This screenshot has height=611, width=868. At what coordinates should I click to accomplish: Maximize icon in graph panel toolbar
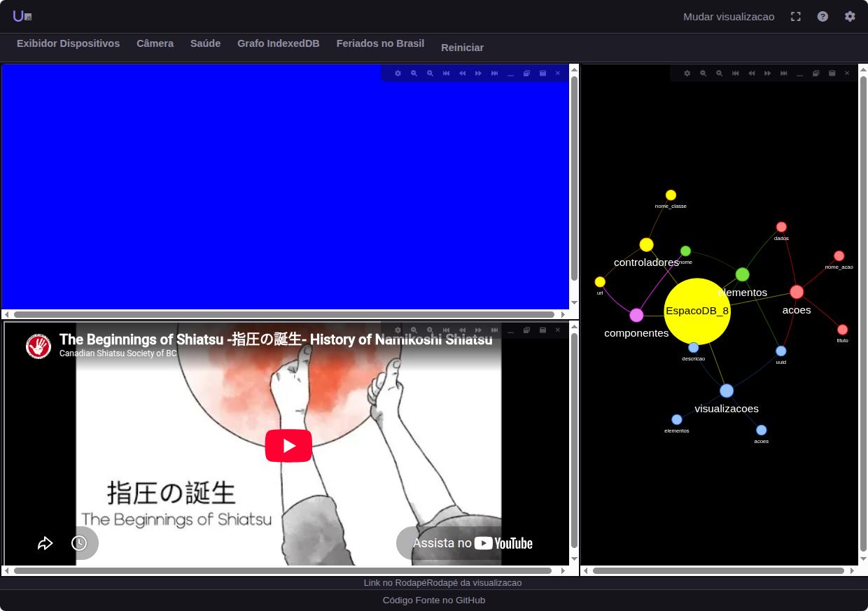pos(832,73)
